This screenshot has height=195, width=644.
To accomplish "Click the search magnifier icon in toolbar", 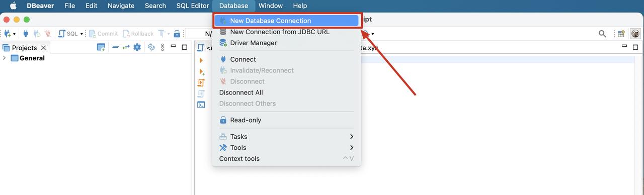I will [x=602, y=34].
